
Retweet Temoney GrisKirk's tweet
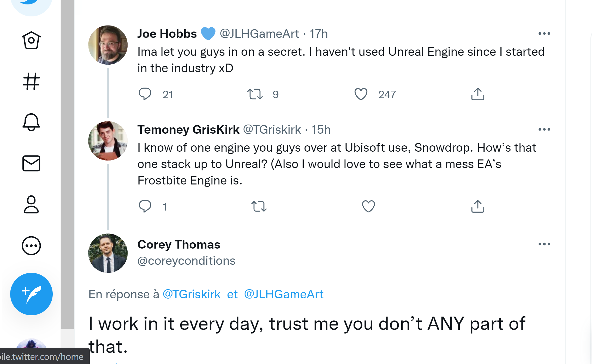point(259,206)
